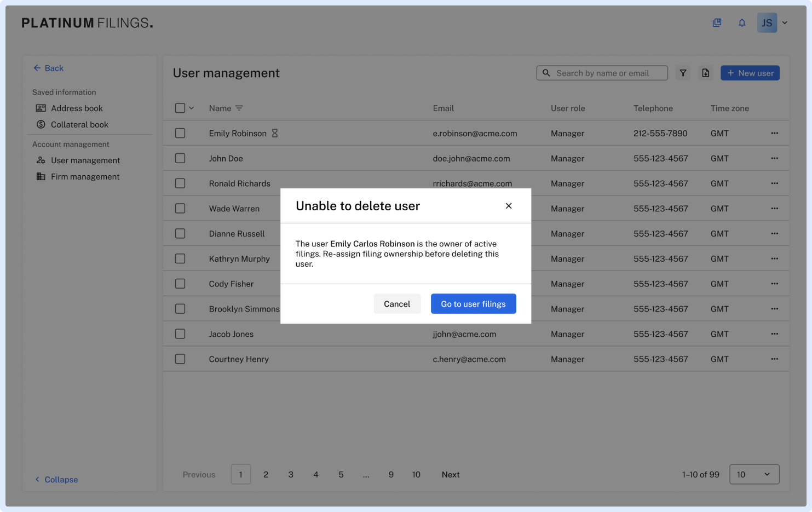812x512 pixels.
Task: Check the Ronald Richards row checkbox
Action: coord(180,183)
